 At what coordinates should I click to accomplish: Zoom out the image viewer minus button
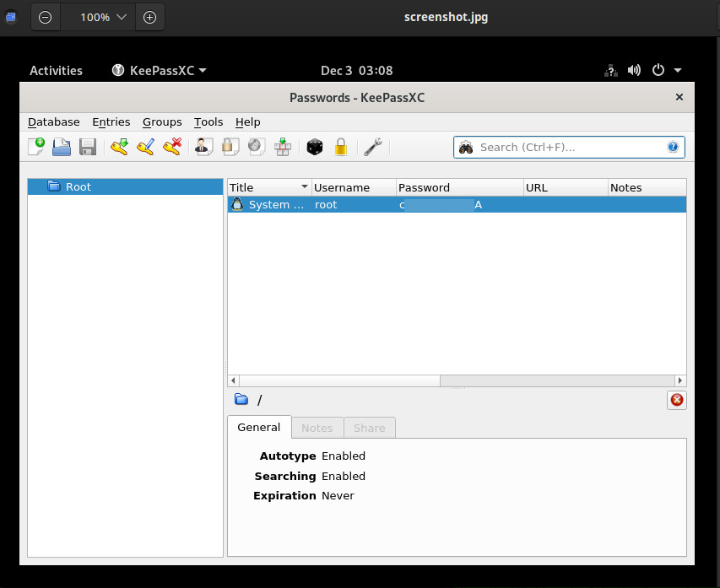coord(45,18)
